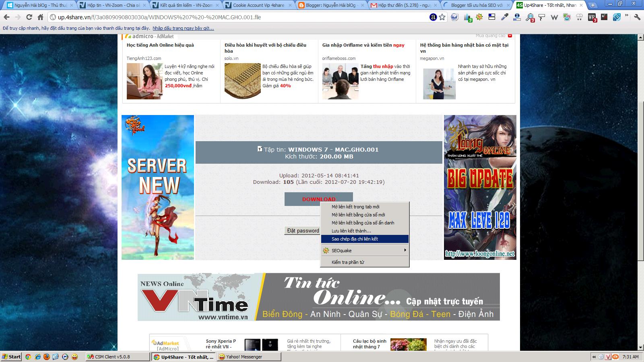Viewport: 644px width, 362px height.
Task: Click the Loong Online BIG UPDATE banner
Action: (x=480, y=187)
